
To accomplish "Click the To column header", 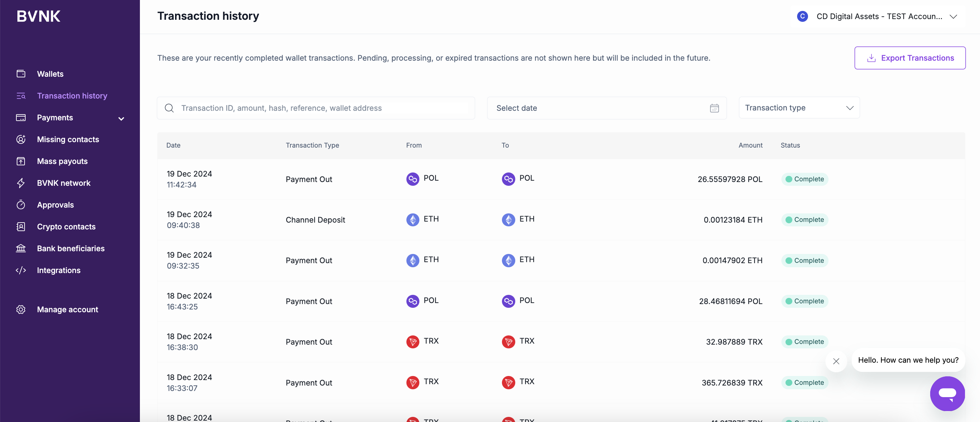I will 505,145.
